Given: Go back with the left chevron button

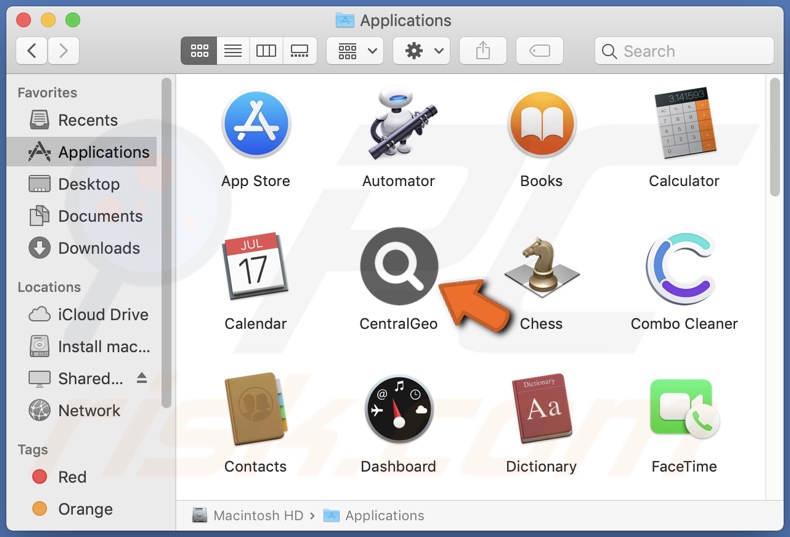Looking at the screenshot, I should (32, 50).
